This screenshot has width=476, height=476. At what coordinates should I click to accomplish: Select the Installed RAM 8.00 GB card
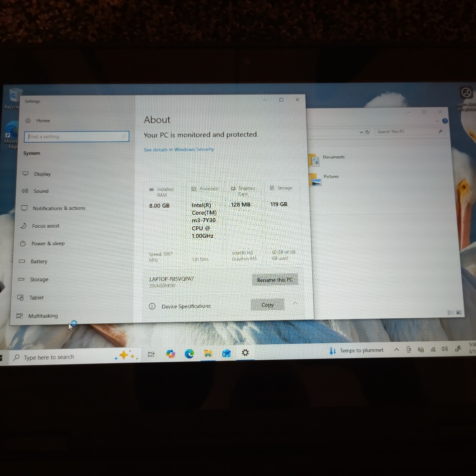click(x=163, y=224)
